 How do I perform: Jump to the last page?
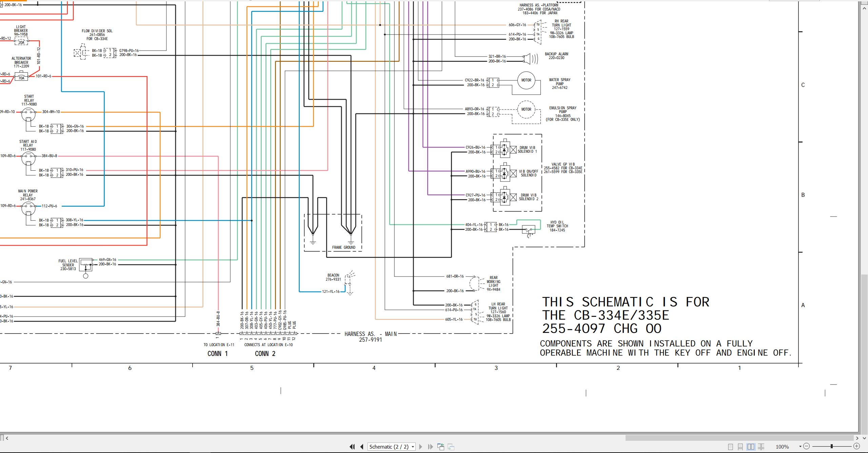[x=431, y=447]
